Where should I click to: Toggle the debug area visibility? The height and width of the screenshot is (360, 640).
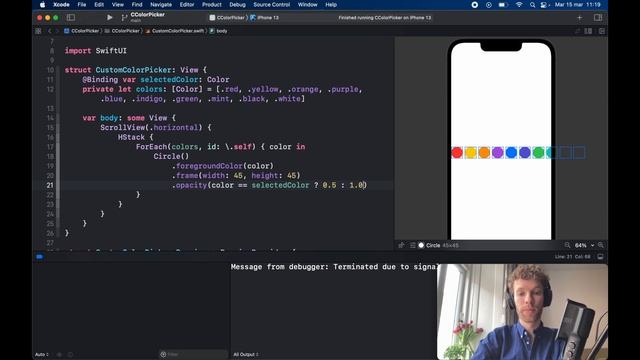point(600,257)
